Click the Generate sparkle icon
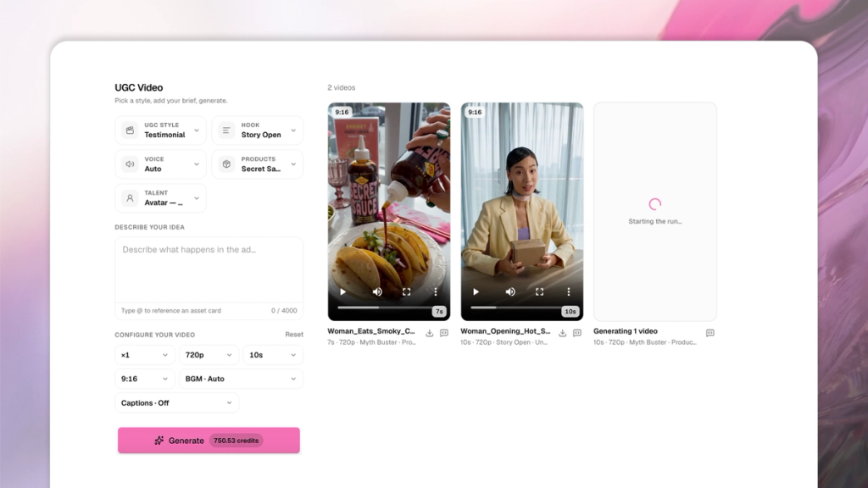The width and height of the screenshot is (868, 488). click(x=159, y=441)
